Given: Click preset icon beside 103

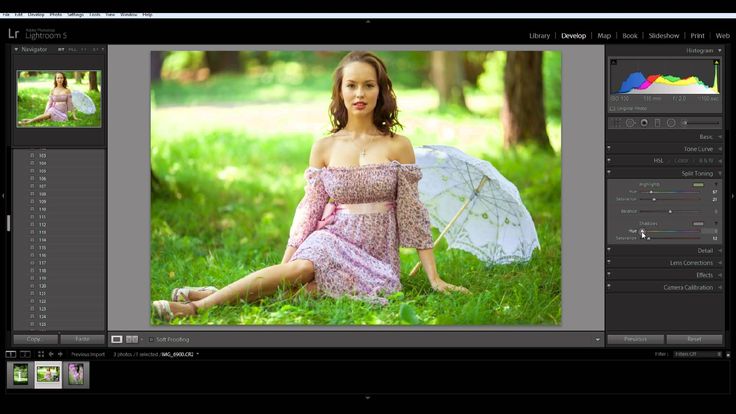Looking at the screenshot, I should click(x=32, y=155).
